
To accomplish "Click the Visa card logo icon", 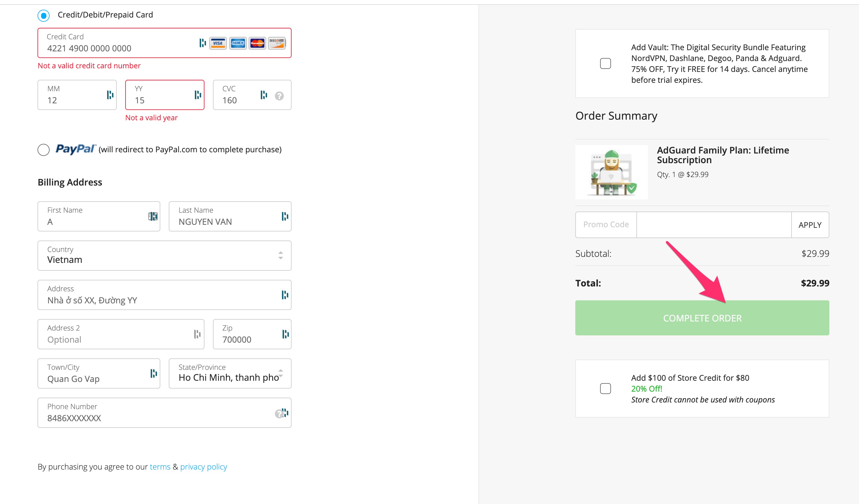I will pyautogui.click(x=218, y=43).
